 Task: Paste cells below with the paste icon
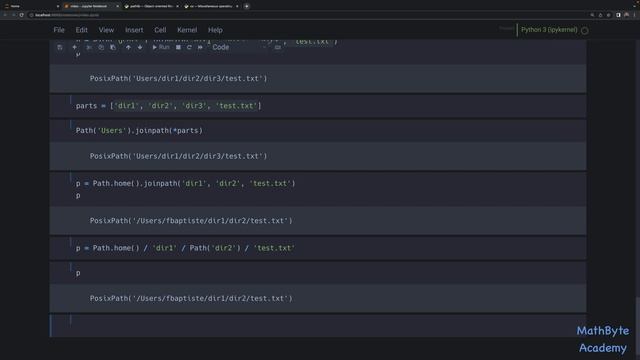113,47
